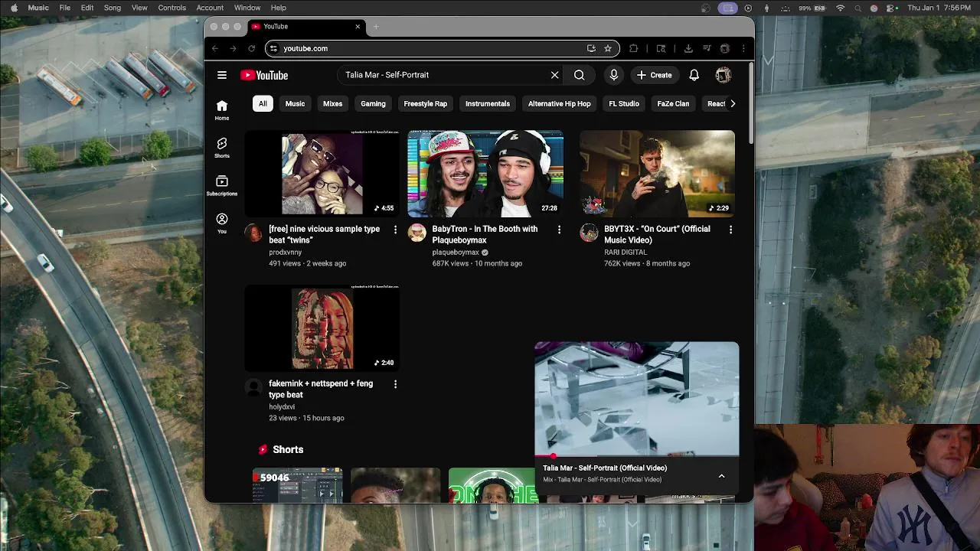Screen dimensions: 980x551
Task: View site information icon in address bar
Action: pos(273,48)
